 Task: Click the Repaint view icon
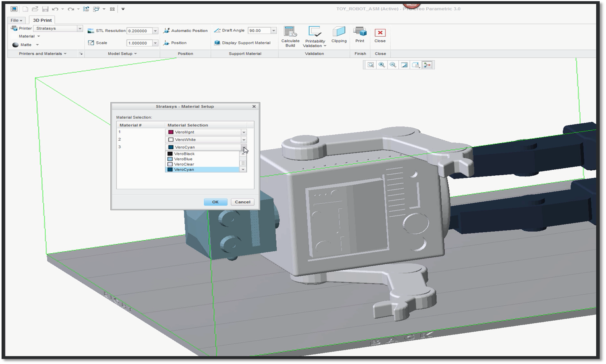(x=404, y=65)
